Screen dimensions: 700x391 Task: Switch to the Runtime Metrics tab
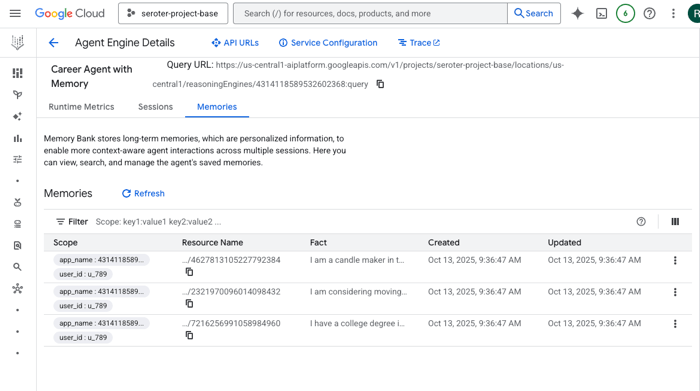(x=81, y=107)
